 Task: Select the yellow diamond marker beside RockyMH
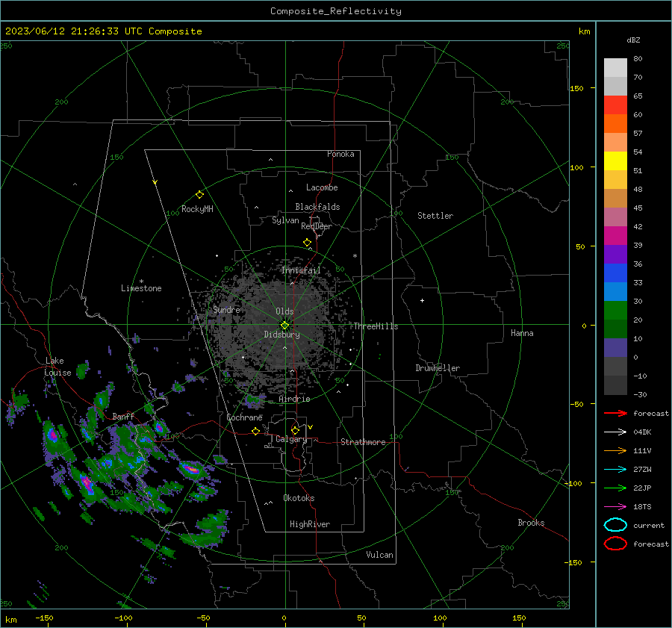[199, 195]
